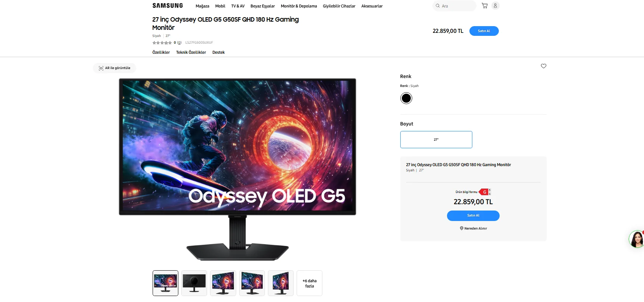The height and width of the screenshot is (302, 644).
Task: Open the user account icon
Action: (495, 6)
